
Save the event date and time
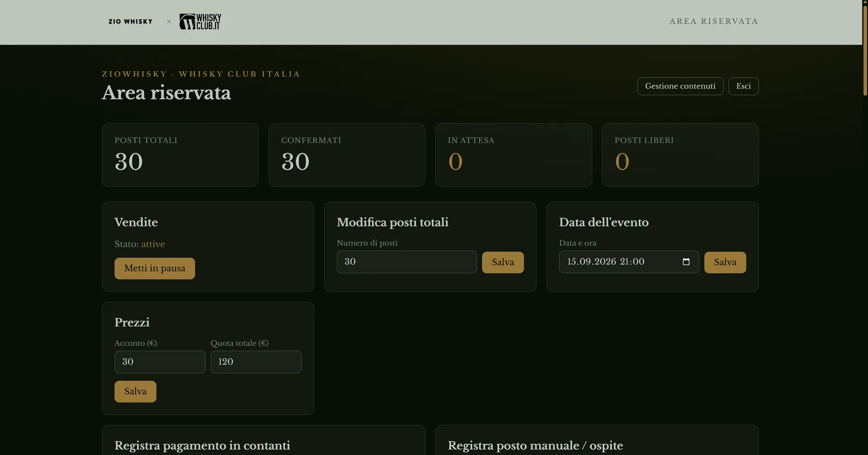point(725,263)
